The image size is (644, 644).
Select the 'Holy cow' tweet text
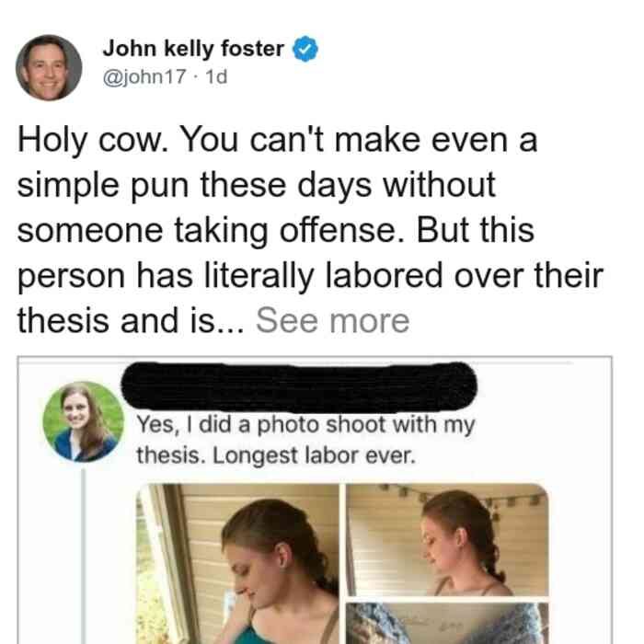tap(310, 230)
